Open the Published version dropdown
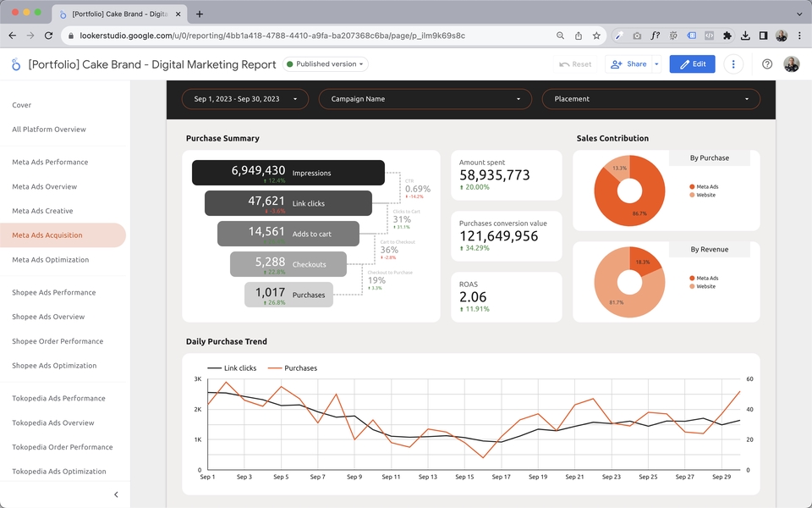812x508 pixels. (x=325, y=64)
